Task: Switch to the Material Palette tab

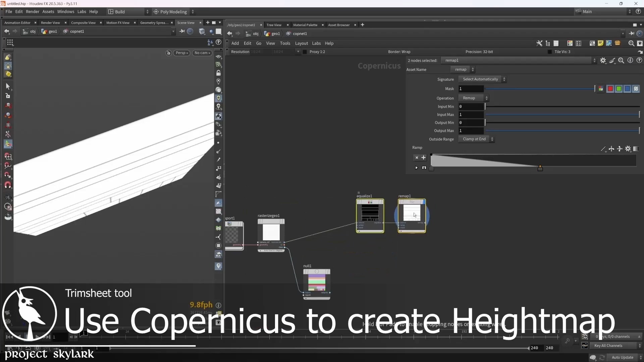Action: point(305,25)
